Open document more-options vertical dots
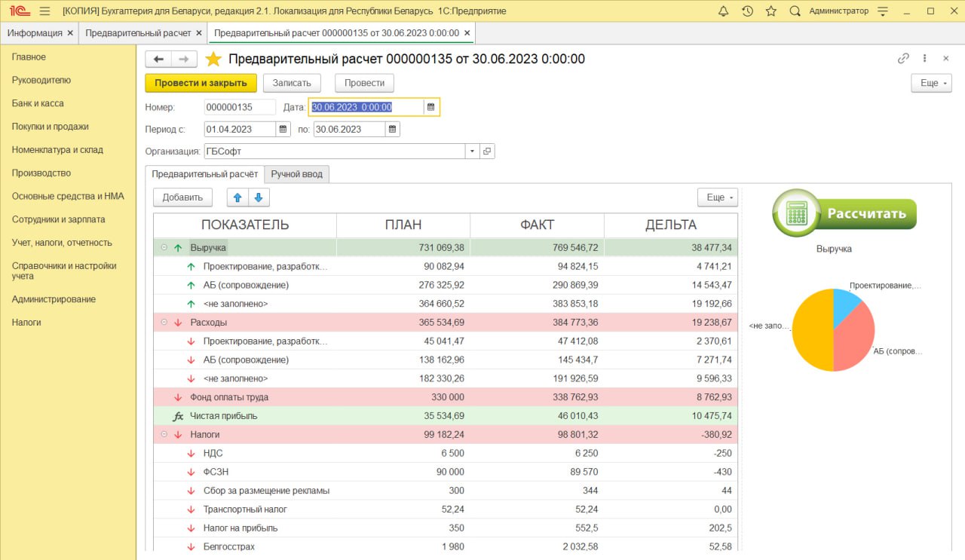 924,58
